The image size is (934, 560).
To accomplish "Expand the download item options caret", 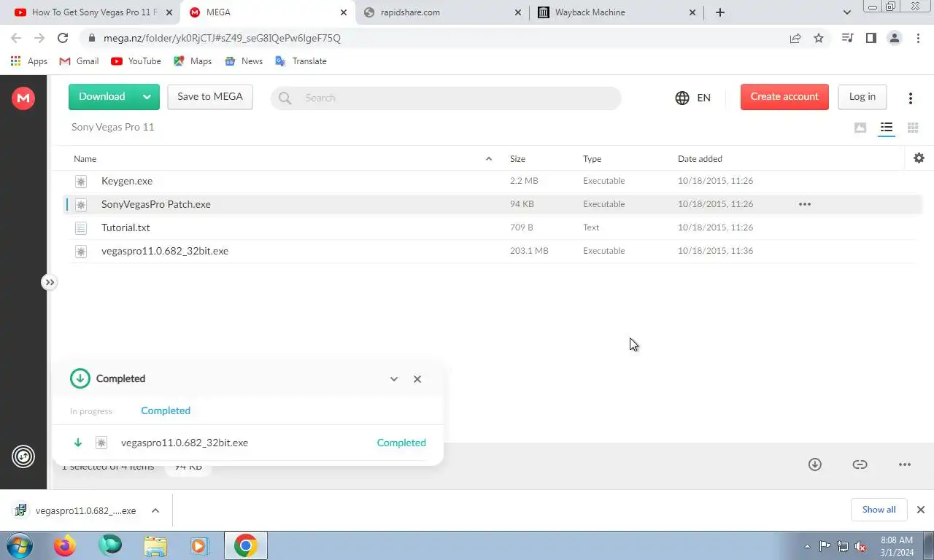I will [155, 510].
